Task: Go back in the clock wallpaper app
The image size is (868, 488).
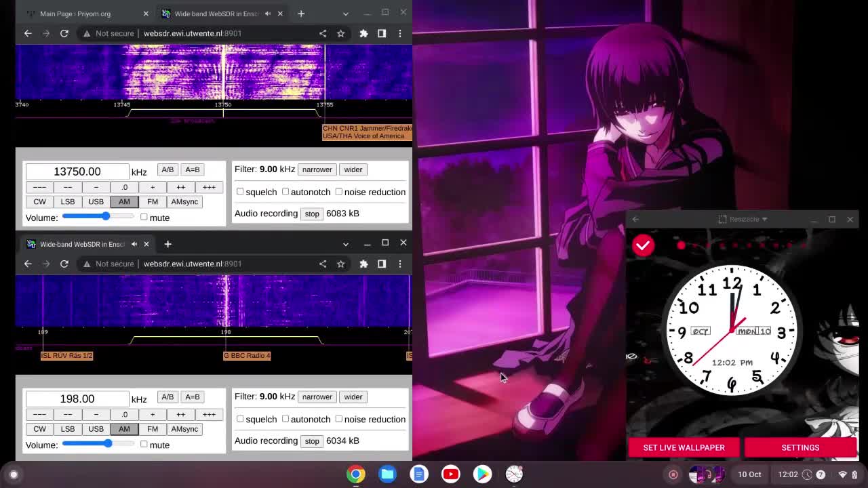Action: (635, 219)
